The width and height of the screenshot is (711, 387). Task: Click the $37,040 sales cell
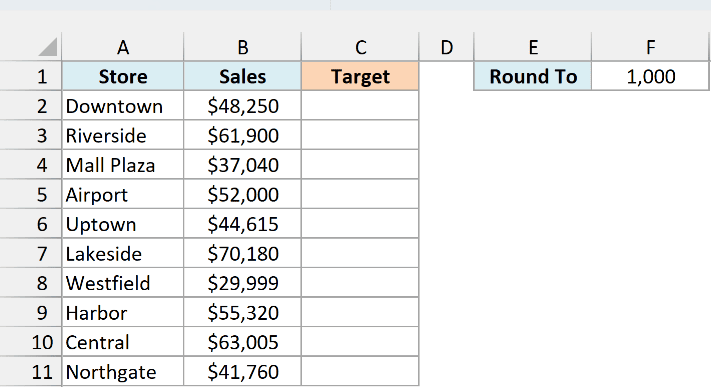tap(243, 165)
